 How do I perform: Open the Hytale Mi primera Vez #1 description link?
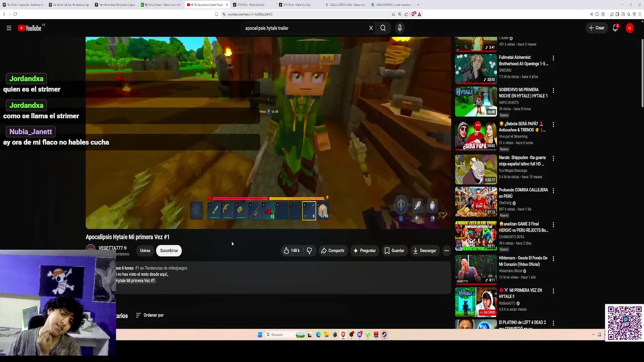pos(135,281)
